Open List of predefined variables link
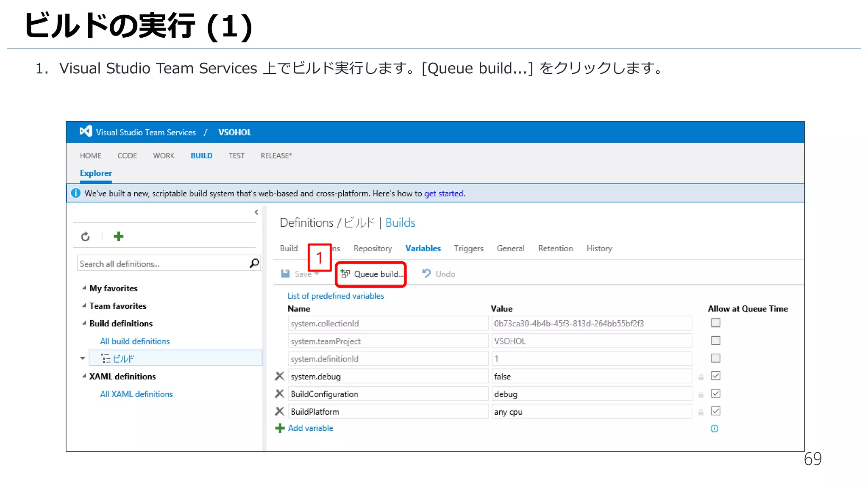 click(x=336, y=296)
